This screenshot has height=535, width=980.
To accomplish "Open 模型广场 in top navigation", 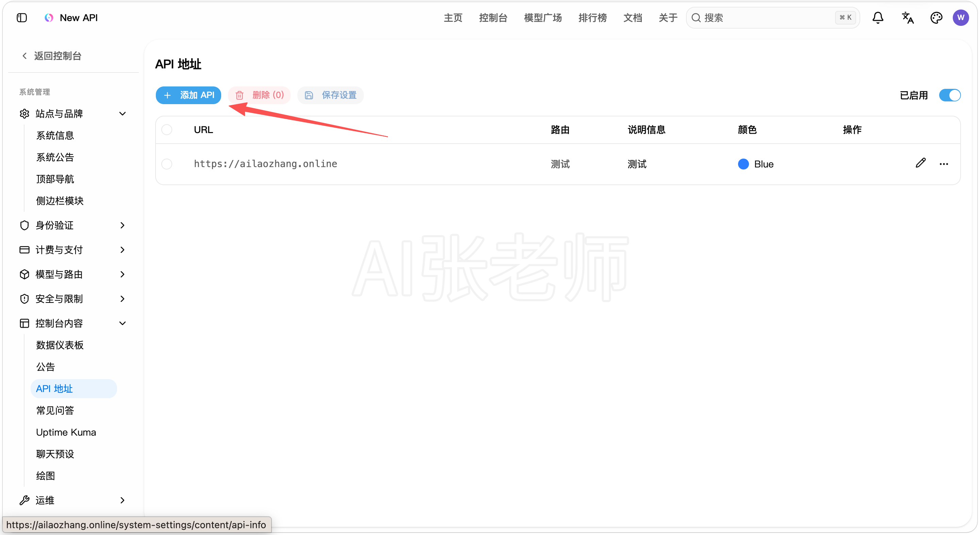I will click(x=543, y=17).
